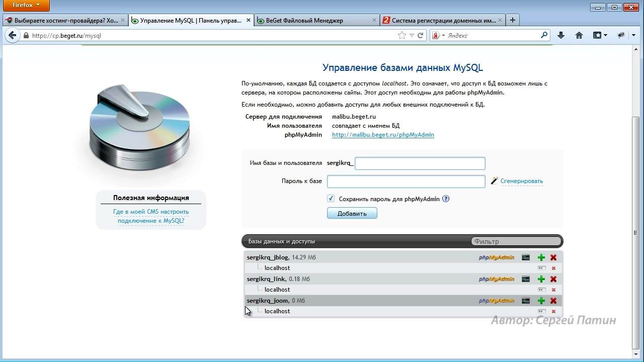Select the 'sergikrq_jblog' database name

(268, 257)
